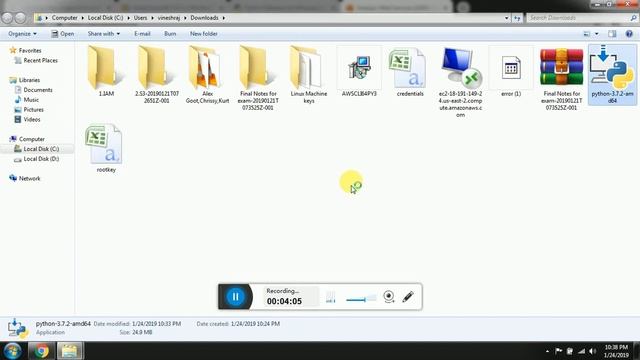Open the recorder pencil annotation tool
Screen dimensions: 640x360
408,297
